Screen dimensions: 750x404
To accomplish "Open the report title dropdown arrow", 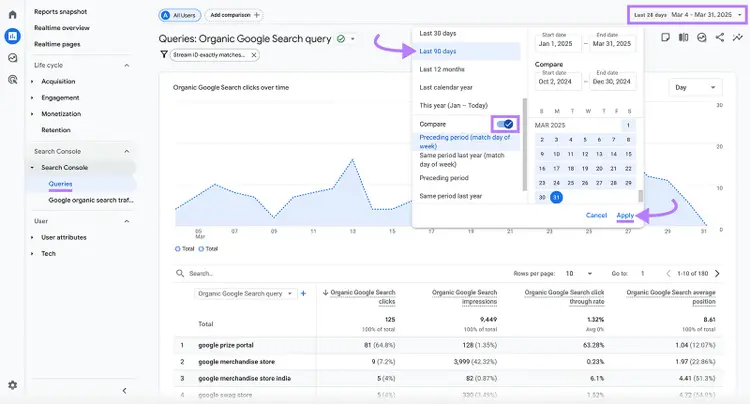I will pyautogui.click(x=353, y=39).
